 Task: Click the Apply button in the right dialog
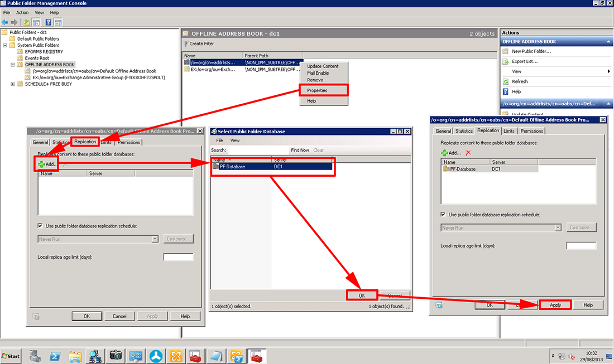[555, 304]
